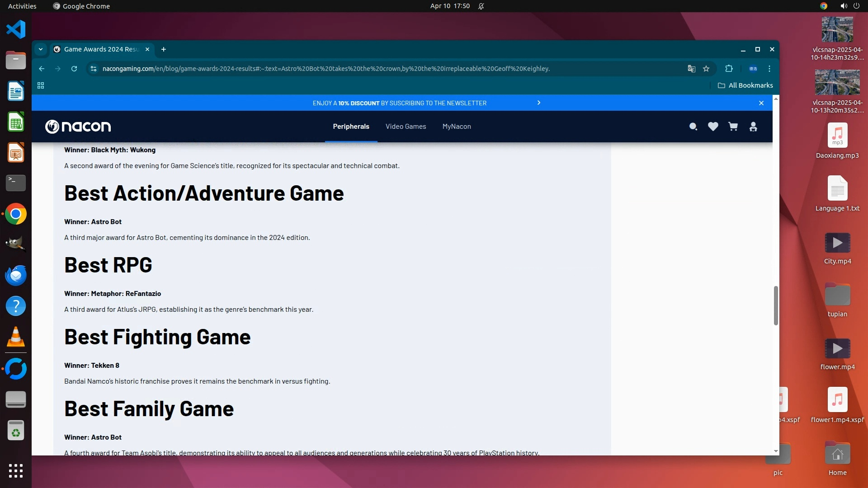868x488 pixels.
Task: Open Chrome's three-dot menu
Action: point(769,69)
